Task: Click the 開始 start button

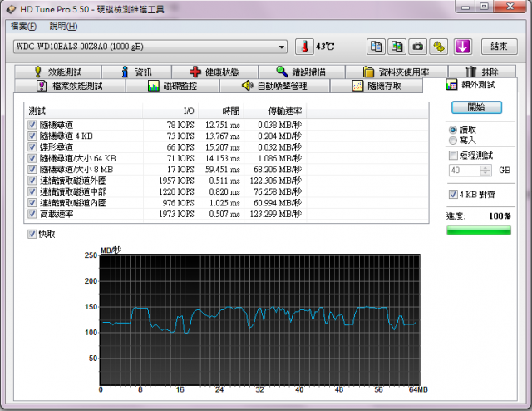Action: (476, 107)
